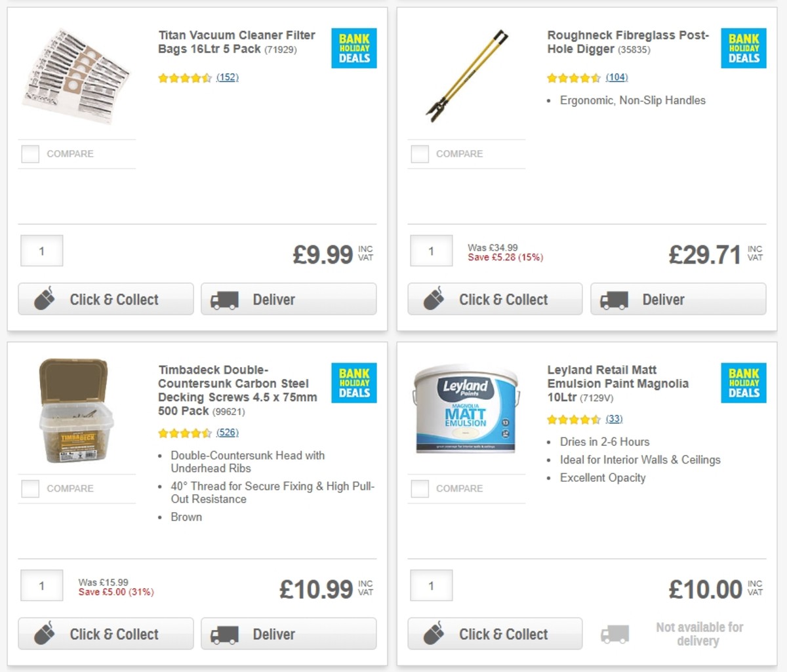The image size is (787, 672).
Task: Tick the compare box for Roughneck digger
Action: [419, 153]
